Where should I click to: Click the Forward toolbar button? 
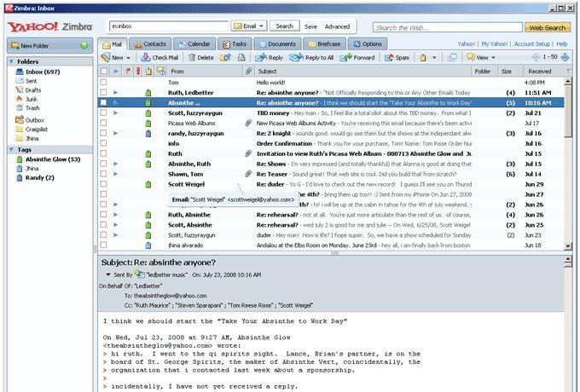coord(357,58)
